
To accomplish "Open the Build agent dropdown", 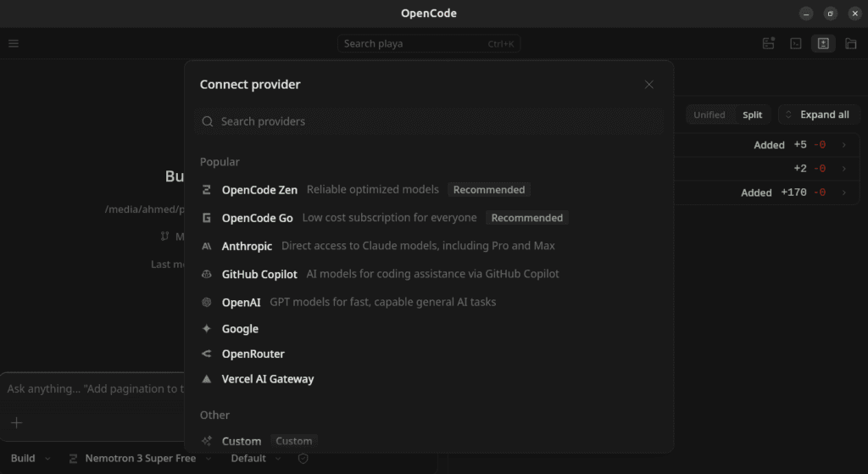I will tap(31, 459).
